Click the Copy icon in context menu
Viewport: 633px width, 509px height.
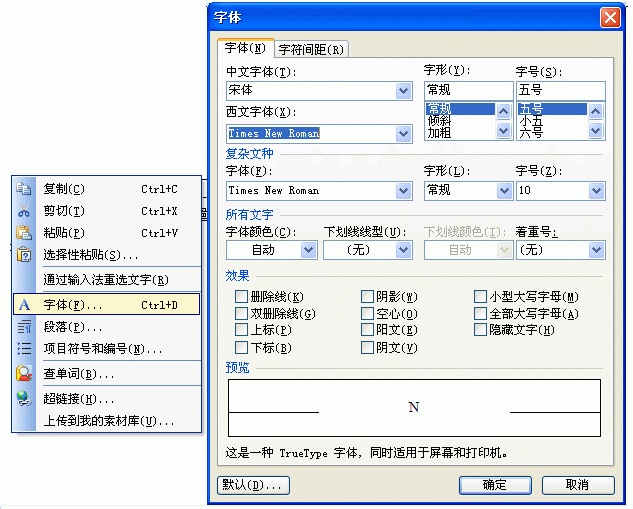(25, 189)
